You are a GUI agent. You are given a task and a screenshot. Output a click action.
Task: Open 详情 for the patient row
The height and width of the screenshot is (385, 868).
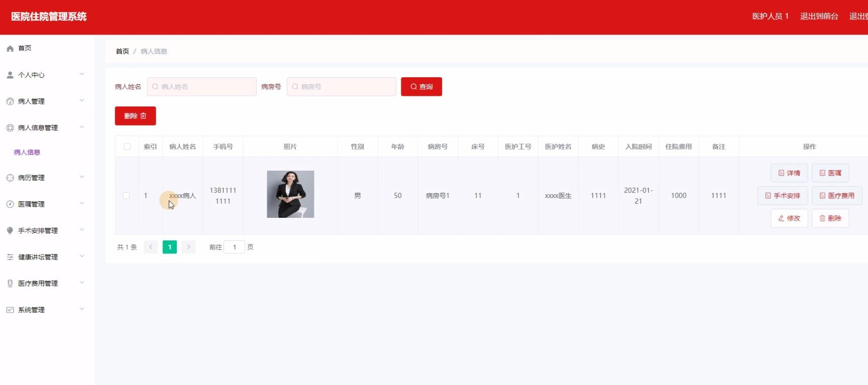click(789, 173)
